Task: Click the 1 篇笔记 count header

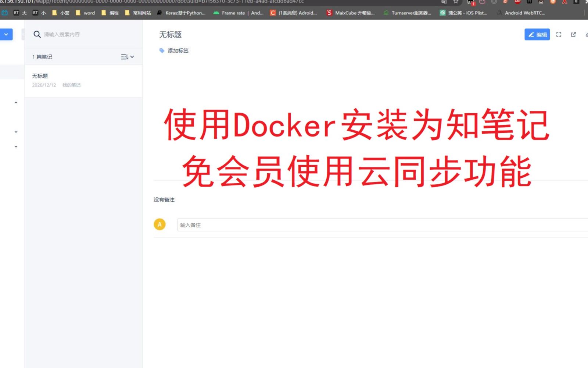Action: pos(42,57)
